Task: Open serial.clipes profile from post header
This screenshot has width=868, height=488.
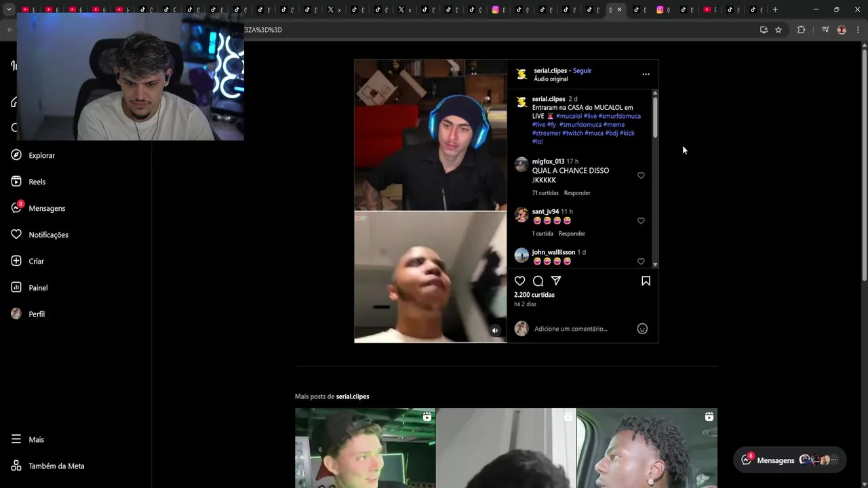Action: coord(550,70)
